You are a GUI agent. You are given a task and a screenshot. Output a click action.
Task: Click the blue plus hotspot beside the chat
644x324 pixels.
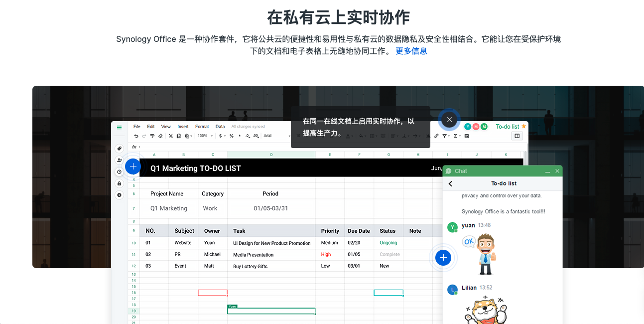443,258
